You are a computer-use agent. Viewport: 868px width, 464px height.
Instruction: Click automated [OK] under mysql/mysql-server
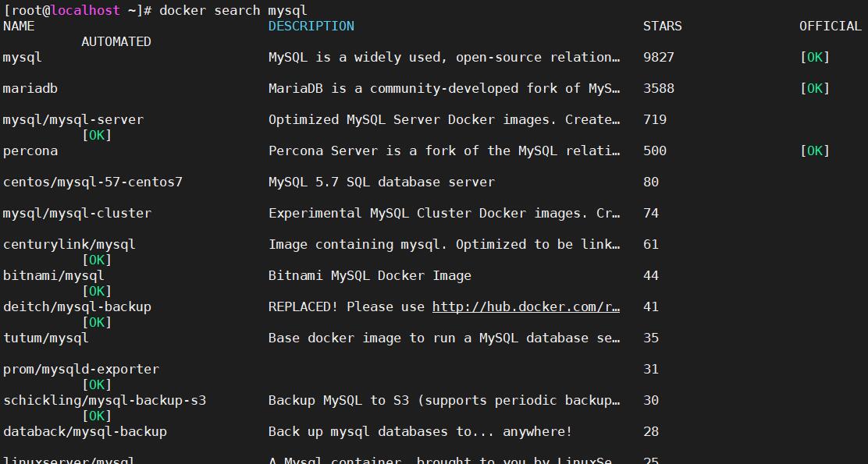[x=97, y=136]
